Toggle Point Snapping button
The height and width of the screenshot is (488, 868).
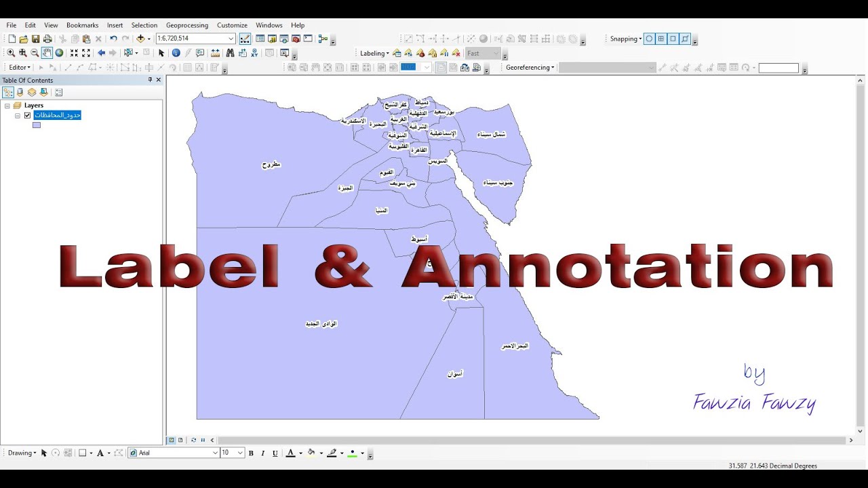[x=649, y=39]
